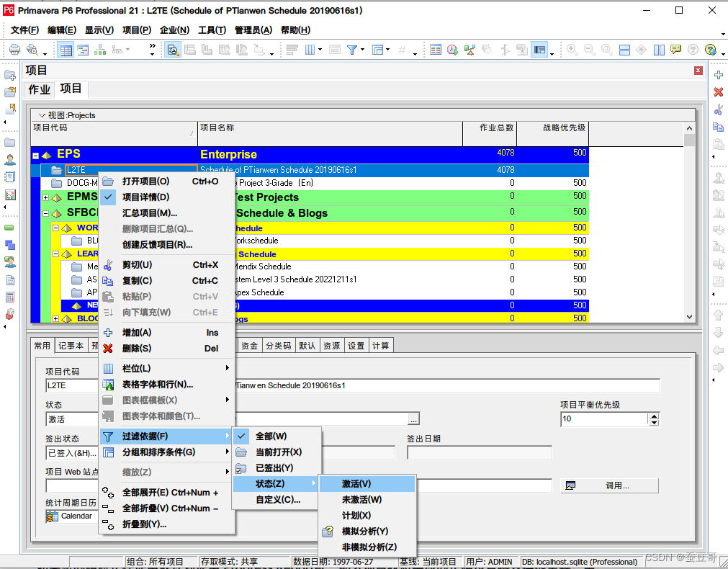Click the Columns toolbar icon
This screenshot has height=569, width=728.
pyautogui.click(x=310, y=49)
